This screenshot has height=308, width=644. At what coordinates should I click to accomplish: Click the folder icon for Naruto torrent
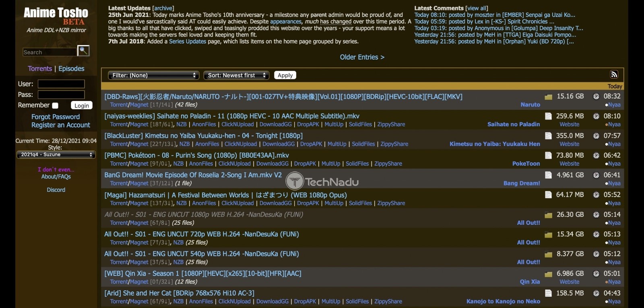(x=548, y=97)
